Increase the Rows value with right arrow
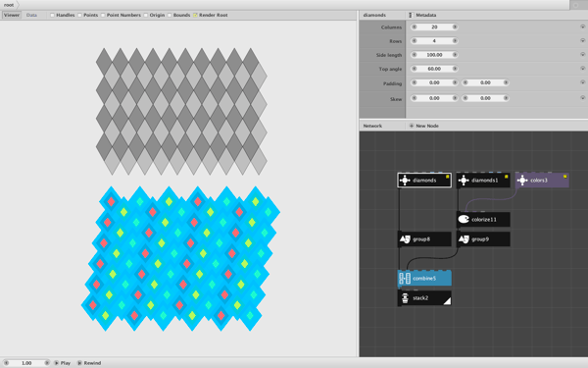This screenshot has width=588, height=368. pos(455,41)
